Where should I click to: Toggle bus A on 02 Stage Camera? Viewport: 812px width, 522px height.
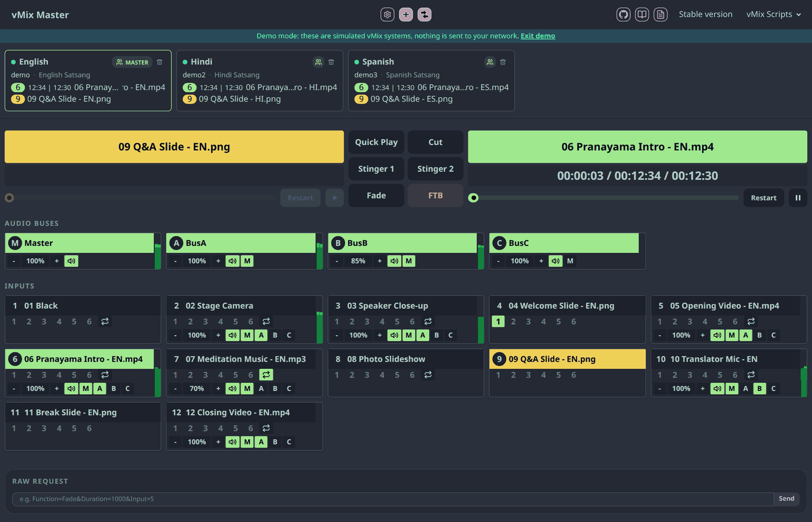click(x=261, y=335)
